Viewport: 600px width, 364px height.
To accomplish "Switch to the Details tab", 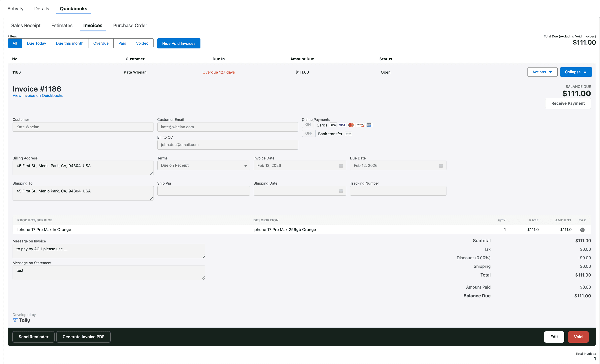I will tap(42, 9).
